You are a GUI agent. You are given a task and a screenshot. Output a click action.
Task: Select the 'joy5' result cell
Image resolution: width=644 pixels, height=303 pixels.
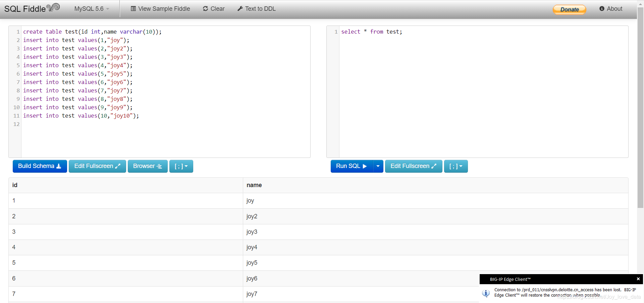click(435, 263)
